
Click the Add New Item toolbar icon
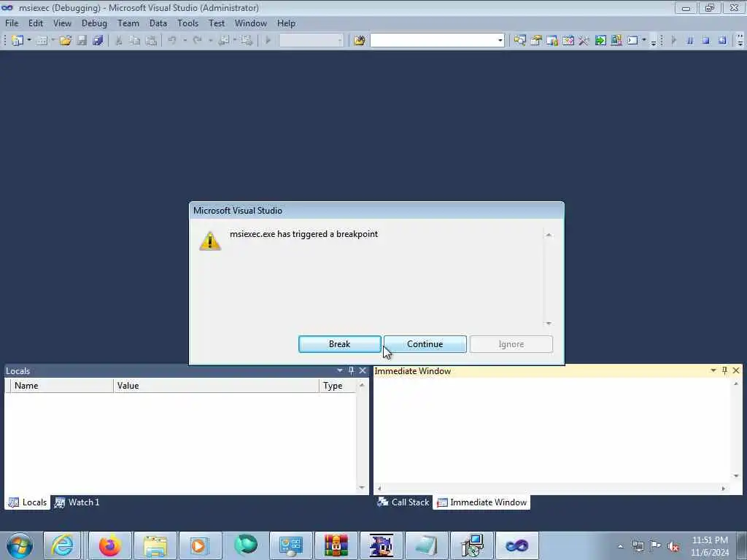tap(42, 41)
